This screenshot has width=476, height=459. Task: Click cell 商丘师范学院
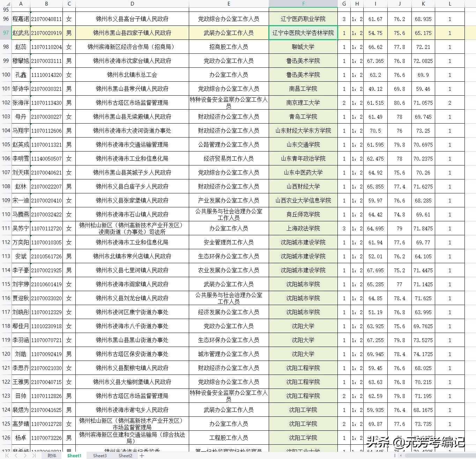(303, 214)
